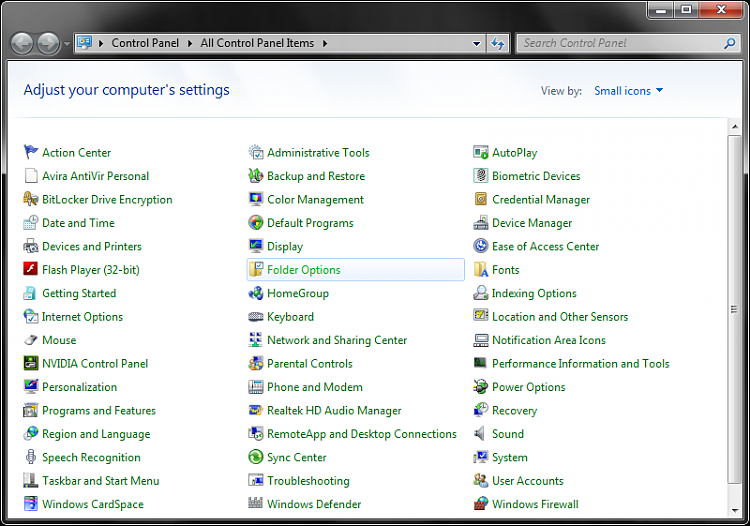
Task: Expand the arrow before Control Panel breadcrumb
Action: click(x=101, y=44)
